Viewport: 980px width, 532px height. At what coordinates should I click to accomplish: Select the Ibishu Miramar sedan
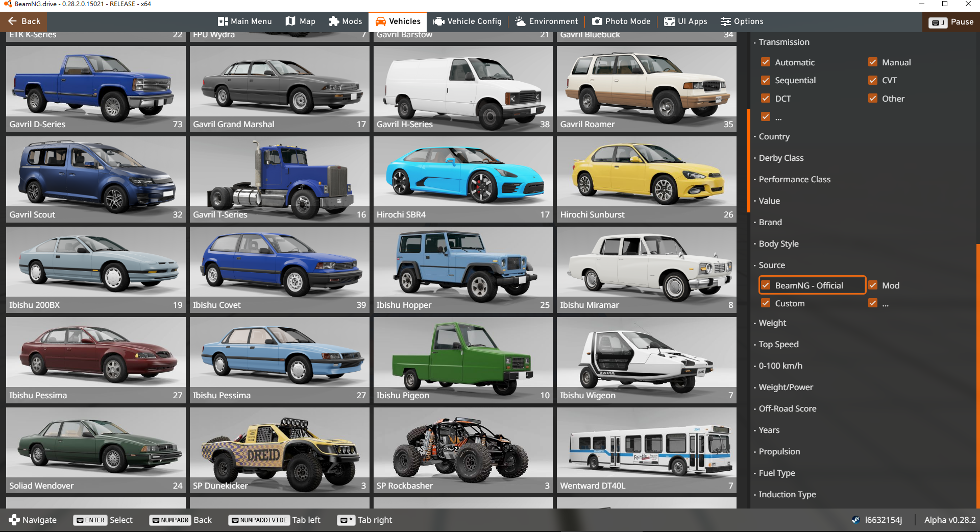click(x=647, y=270)
